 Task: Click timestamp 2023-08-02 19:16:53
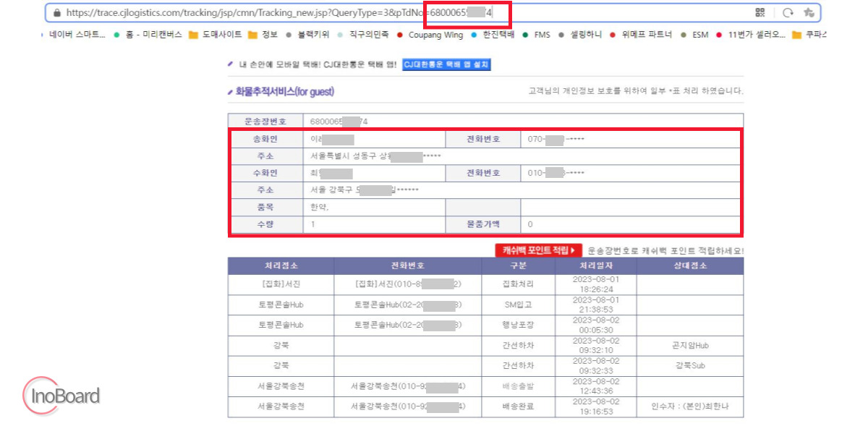tap(596, 406)
